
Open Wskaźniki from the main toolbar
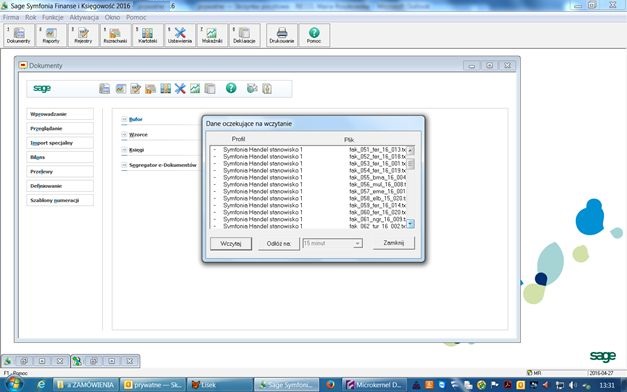point(212,35)
